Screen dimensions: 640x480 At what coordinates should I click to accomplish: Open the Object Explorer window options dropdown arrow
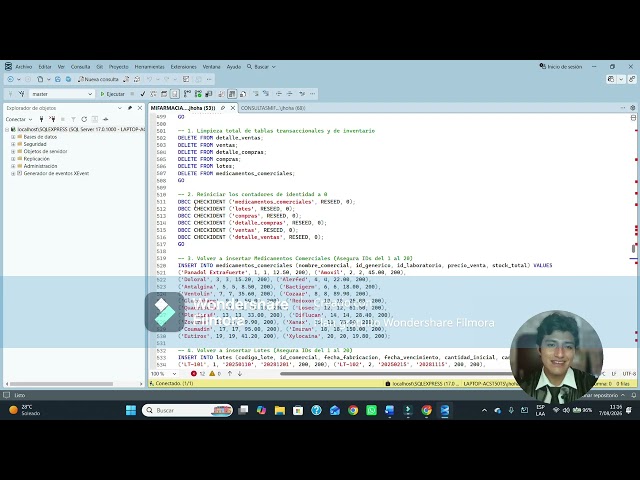pyautogui.click(x=120, y=108)
